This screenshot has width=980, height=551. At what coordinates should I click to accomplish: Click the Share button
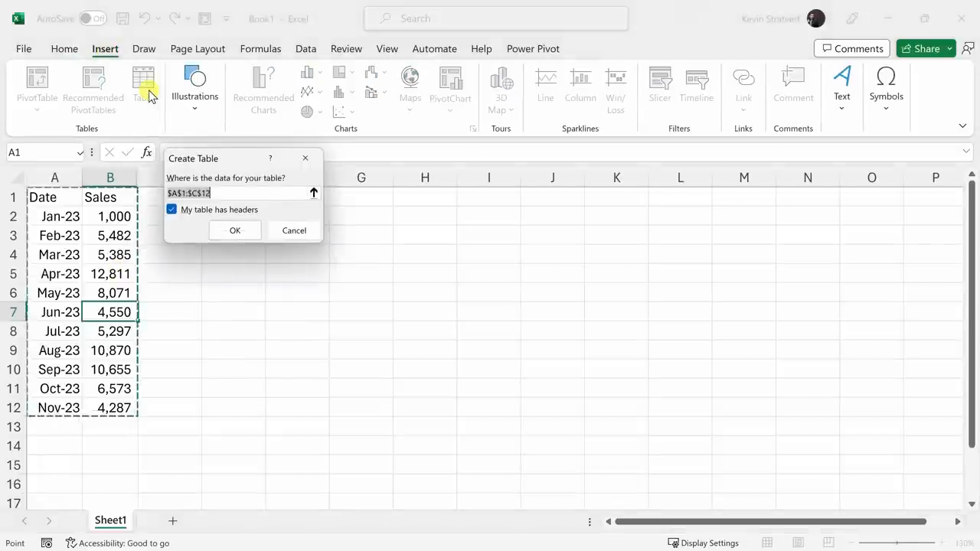(x=920, y=48)
